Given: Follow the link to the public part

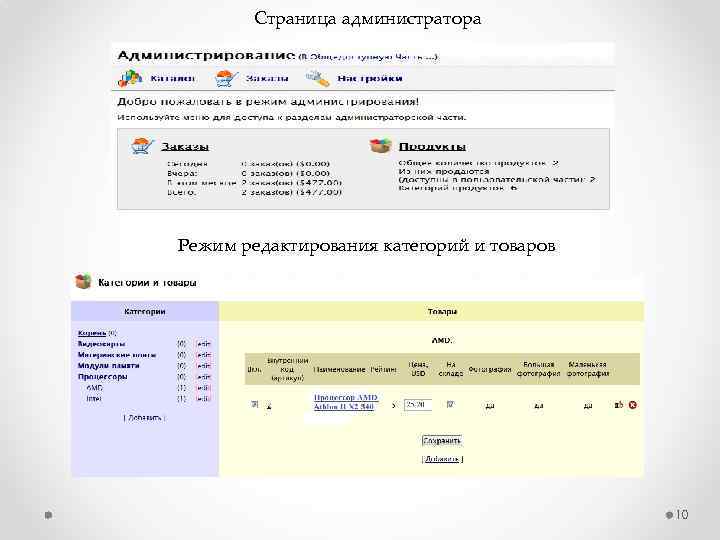Looking at the screenshot, I should coord(369,57).
